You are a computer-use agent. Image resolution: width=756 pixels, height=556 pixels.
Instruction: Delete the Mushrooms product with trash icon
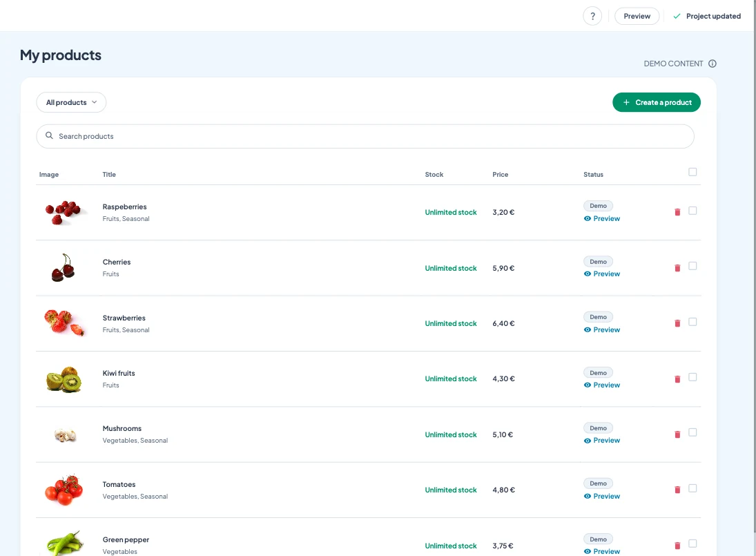(x=677, y=434)
